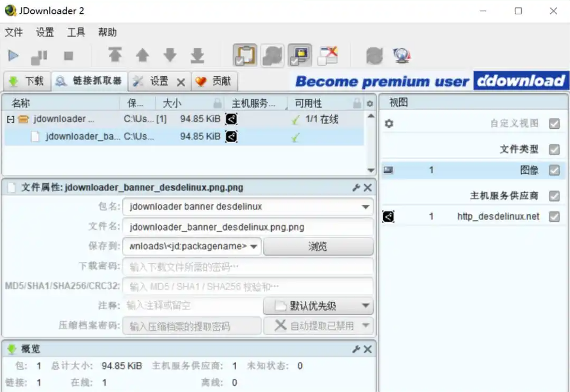Image resolution: width=570 pixels, height=392 pixels.
Task: Move selection to top icon
Action: [x=115, y=55]
